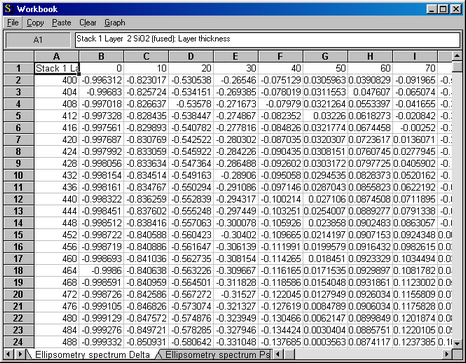Select cell with value 0.027106
The image size is (466, 363).
325,199
